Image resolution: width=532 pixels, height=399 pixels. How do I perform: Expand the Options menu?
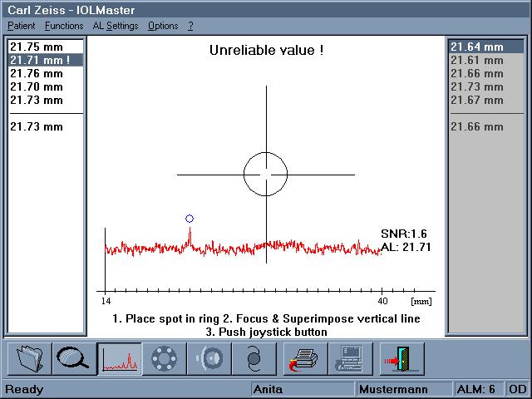pyautogui.click(x=163, y=26)
